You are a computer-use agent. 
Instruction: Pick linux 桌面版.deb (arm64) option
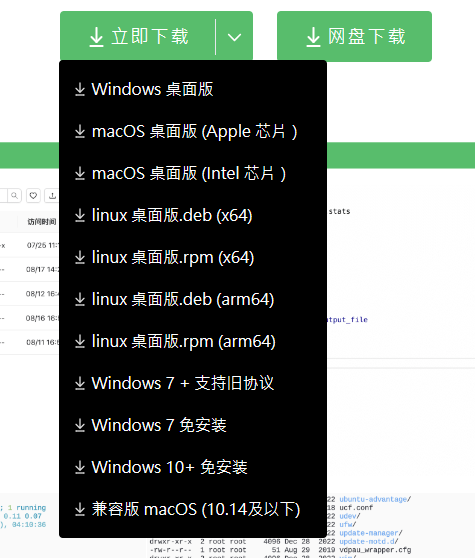[193, 299]
